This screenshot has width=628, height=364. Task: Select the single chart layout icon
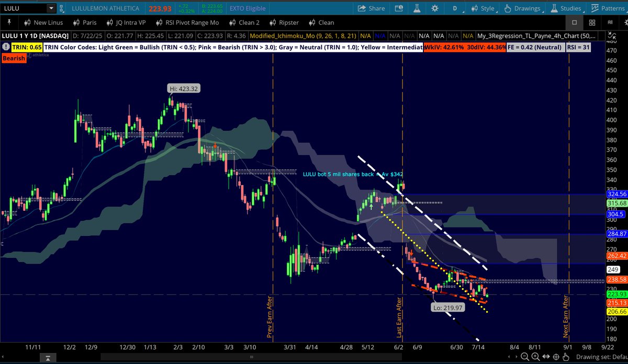(x=574, y=22)
